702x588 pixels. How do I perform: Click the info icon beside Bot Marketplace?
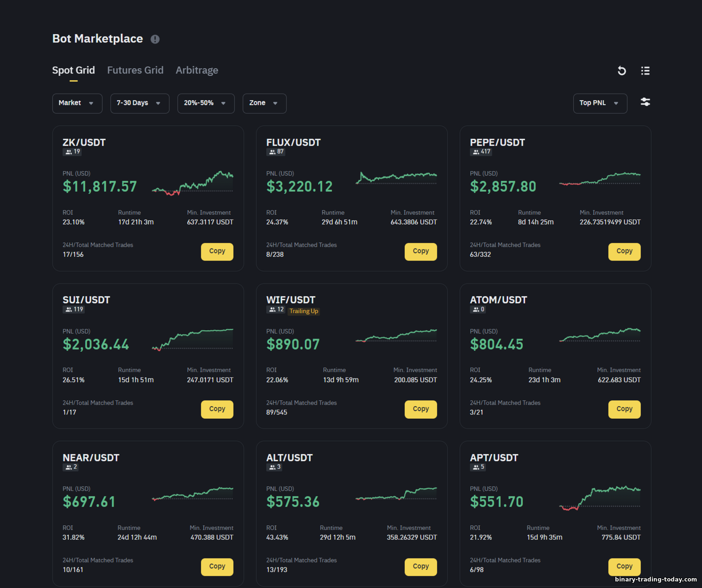(155, 39)
